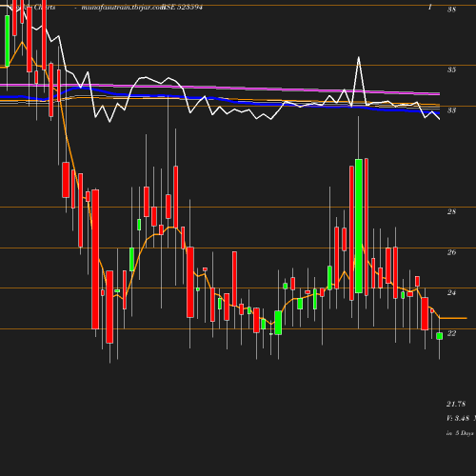
Task: Click the 'in 5 Days' label
Action: tap(460, 433)
